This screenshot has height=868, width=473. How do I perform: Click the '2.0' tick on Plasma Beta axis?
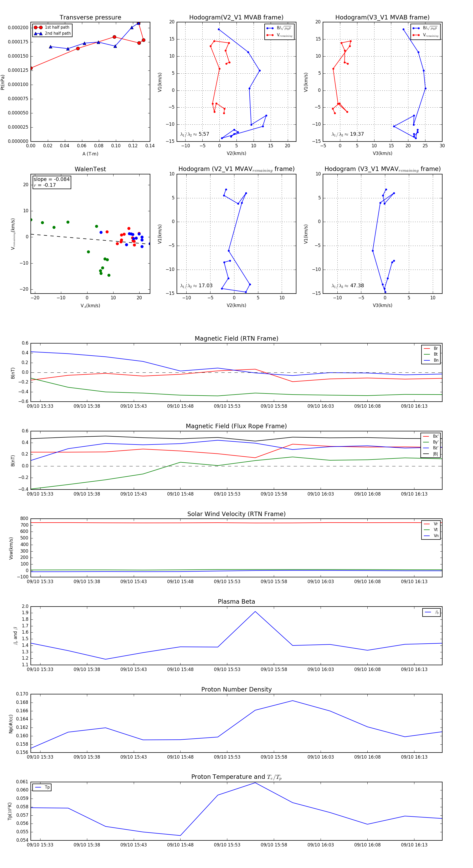click(25, 606)
